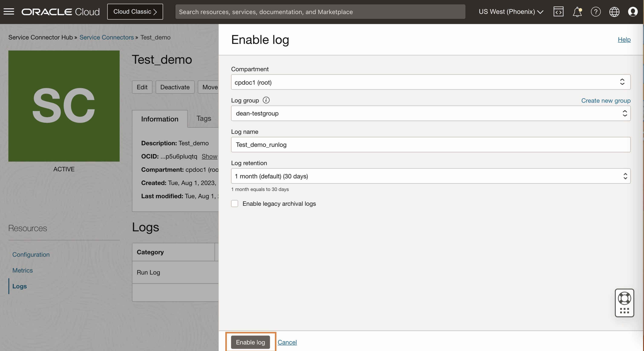Deactivate the Test_demo connector
This screenshot has width=644, height=351.
tap(175, 87)
